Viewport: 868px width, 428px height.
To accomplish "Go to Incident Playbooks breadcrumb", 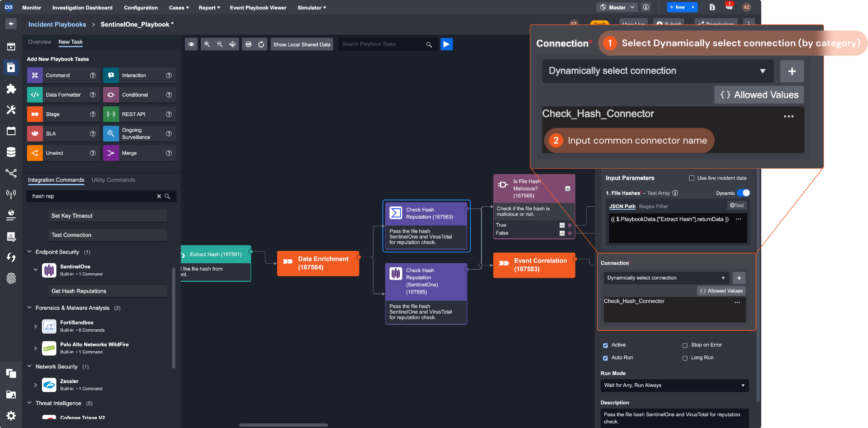I will (57, 25).
